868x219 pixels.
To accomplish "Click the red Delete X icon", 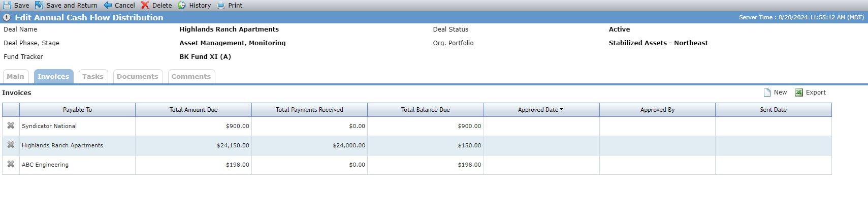I will tap(145, 5).
